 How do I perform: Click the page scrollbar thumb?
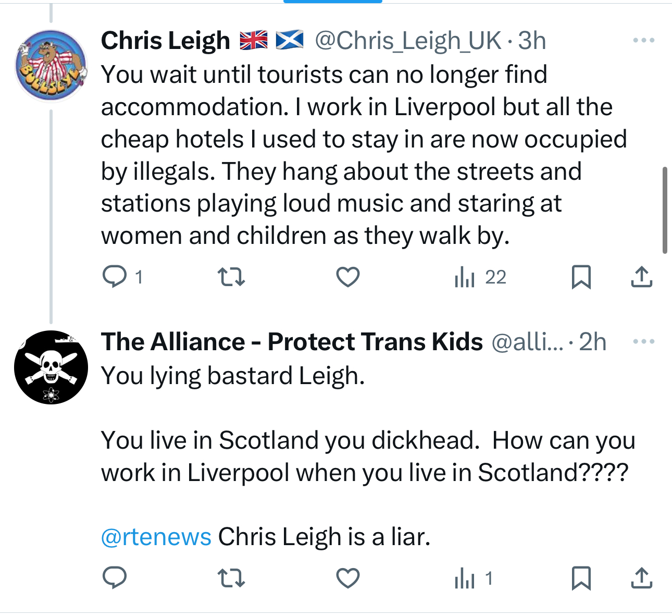tap(665, 210)
